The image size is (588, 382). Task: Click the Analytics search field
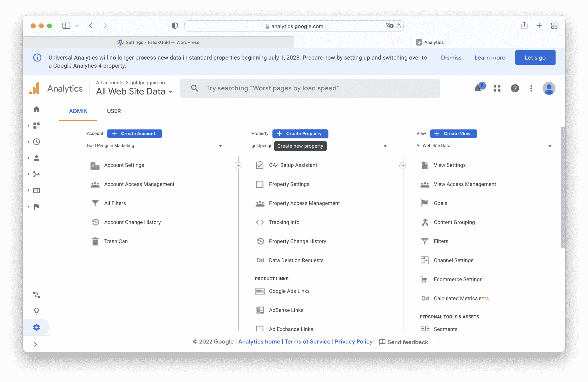pyautogui.click(x=310, y=88)
